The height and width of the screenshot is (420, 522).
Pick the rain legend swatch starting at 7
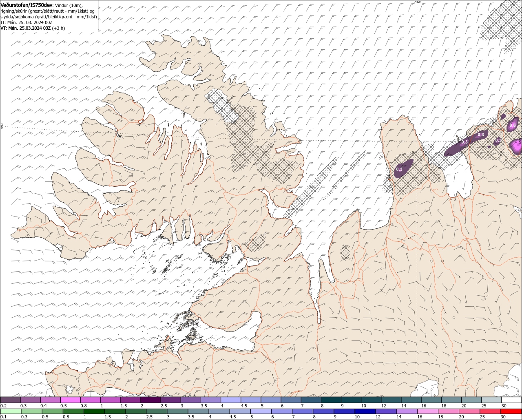coord(303,411)
